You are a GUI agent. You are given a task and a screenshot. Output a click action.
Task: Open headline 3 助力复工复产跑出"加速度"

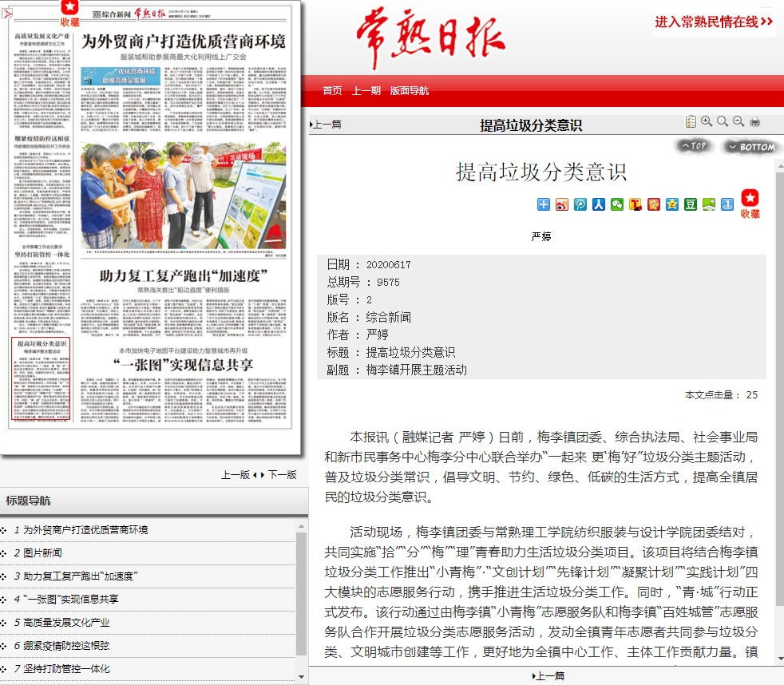pos(81,576)
